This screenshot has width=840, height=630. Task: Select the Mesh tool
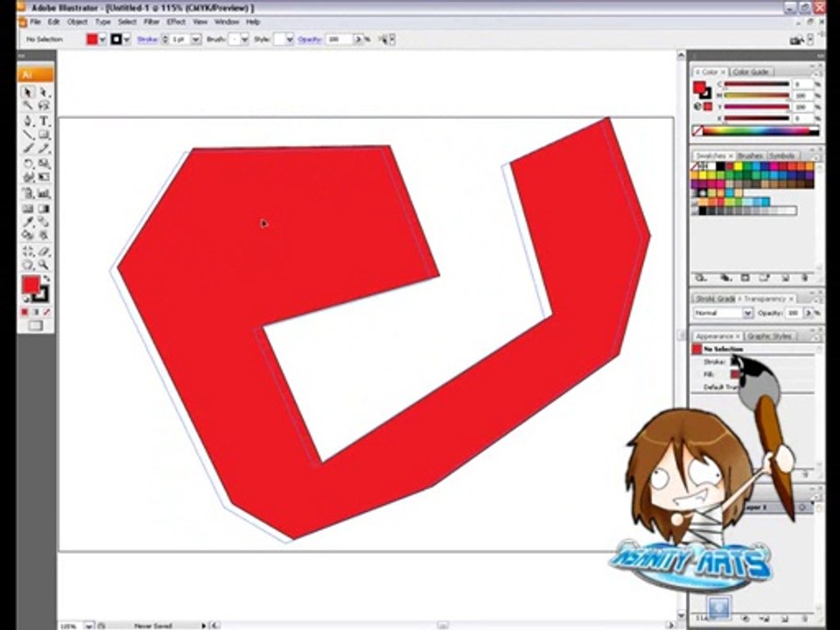[x=28, y=208]
